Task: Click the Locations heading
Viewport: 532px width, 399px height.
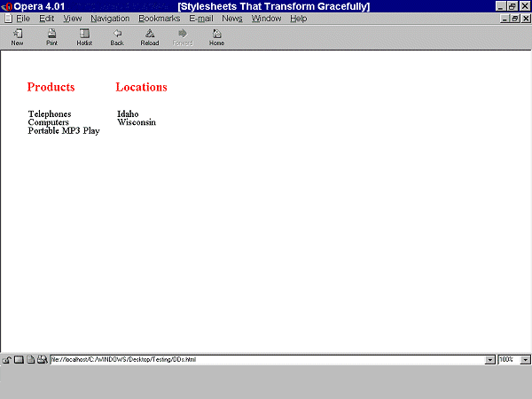Action: point(141,87)
